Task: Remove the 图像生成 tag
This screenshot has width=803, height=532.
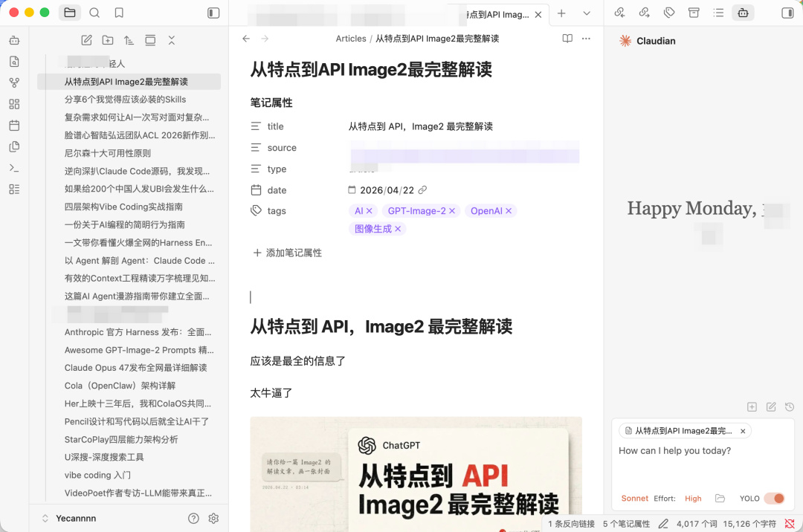Action: 397,229
